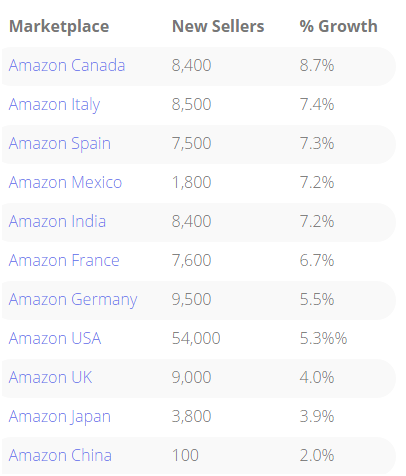Click the New Sellers column header

click(218, 26)
